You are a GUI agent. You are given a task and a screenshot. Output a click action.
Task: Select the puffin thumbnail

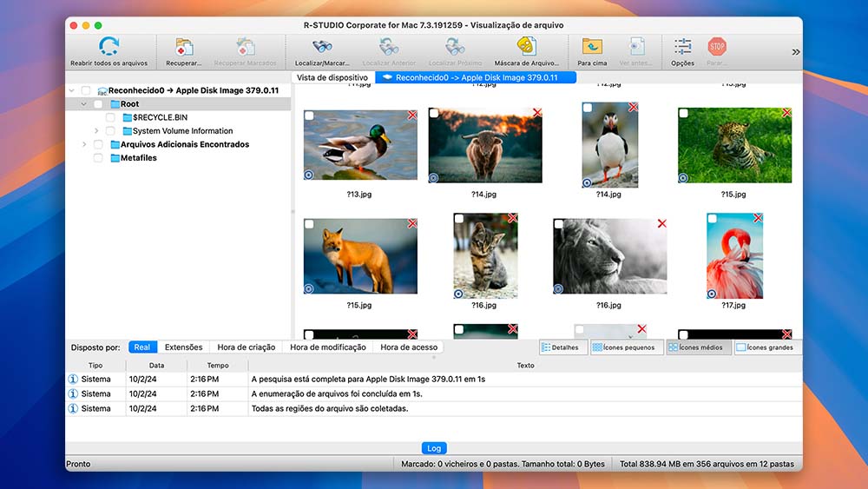coord(609,145)
